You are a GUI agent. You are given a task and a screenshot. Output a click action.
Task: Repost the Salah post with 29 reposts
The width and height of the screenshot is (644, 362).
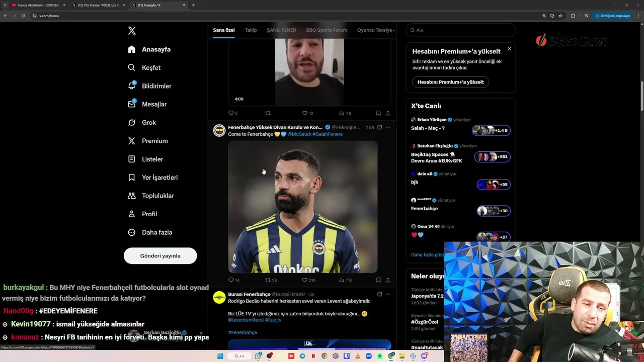(x=271, y=280)
